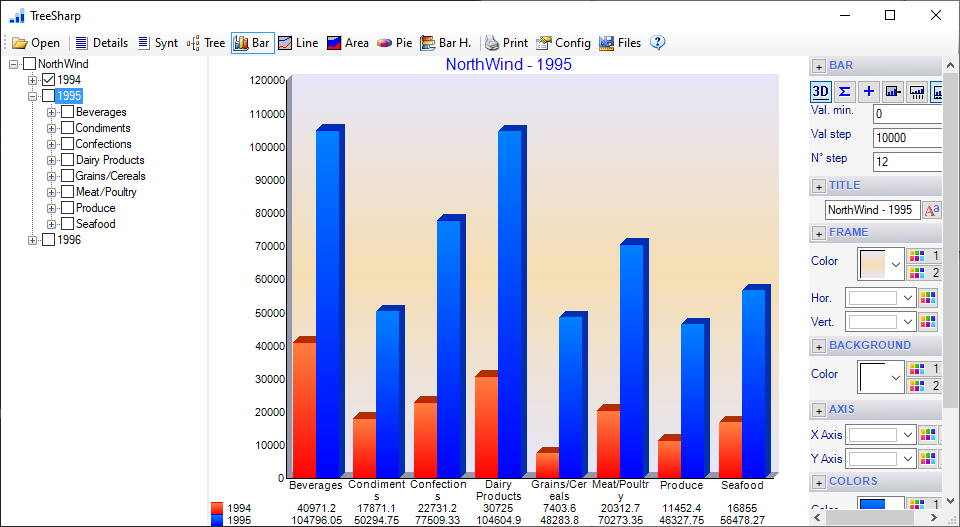Switch to the Area chart
Screen dimensions: 960x527
pyautogui.click(x=348, y=43)
